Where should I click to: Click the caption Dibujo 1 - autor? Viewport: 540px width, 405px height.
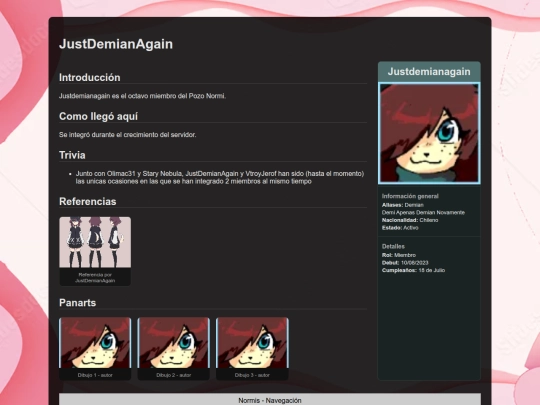pos(95,375)
